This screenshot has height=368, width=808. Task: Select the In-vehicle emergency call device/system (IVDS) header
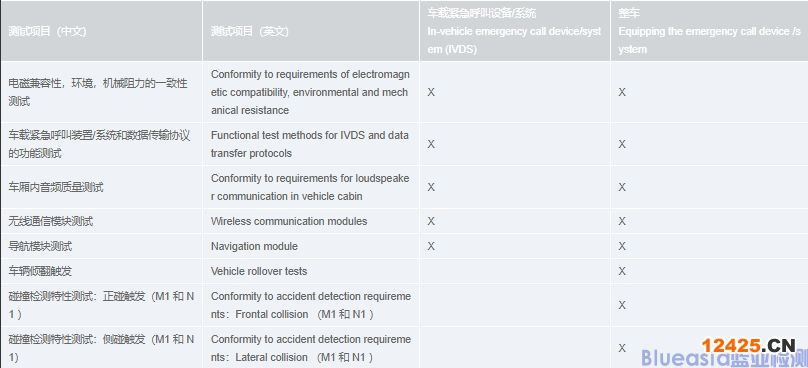point(515,31)
